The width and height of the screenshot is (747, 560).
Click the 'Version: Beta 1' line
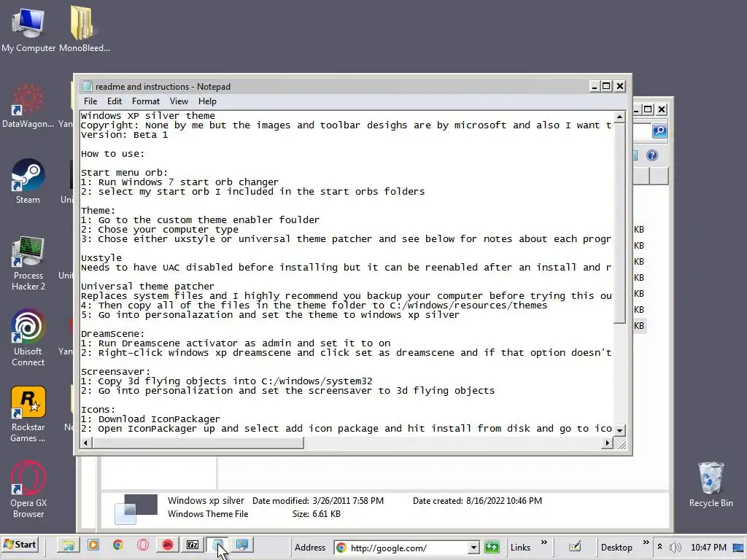tap(124, 135)
